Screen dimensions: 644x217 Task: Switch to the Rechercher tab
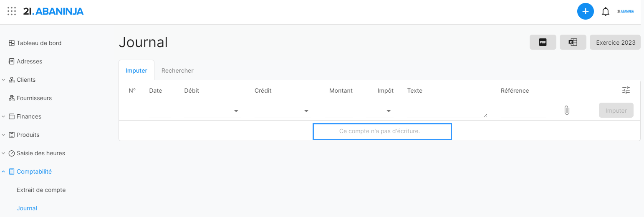pyautogui.click(x=177, y=71)
